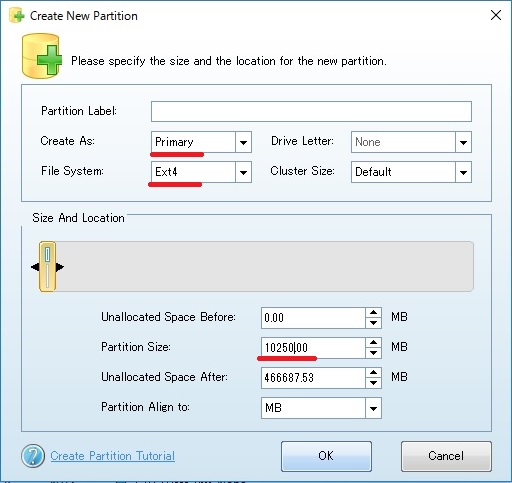Click the partition size slider handle
512x483 pixels.
pos(47,267)
